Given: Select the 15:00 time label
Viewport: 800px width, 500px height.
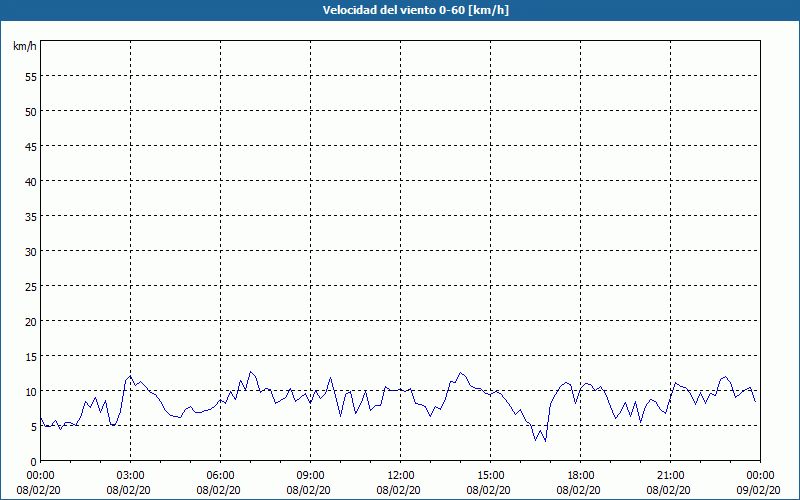Looking at the screenshot, I should [491, 476].
